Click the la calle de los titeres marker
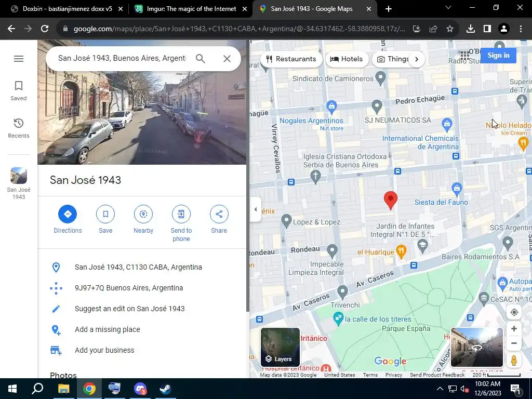This screenshot has width=532, height=399. click(x=338, y=318)
